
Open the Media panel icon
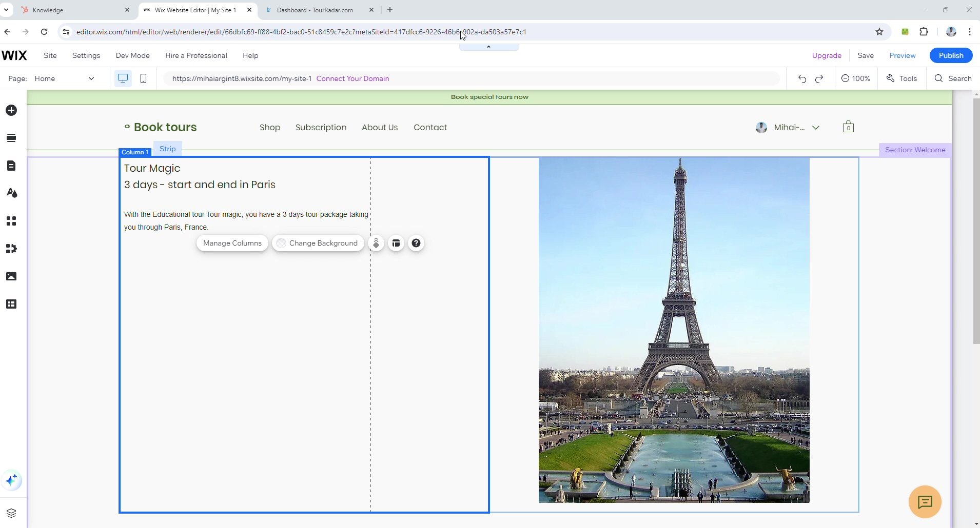point(11,276)
